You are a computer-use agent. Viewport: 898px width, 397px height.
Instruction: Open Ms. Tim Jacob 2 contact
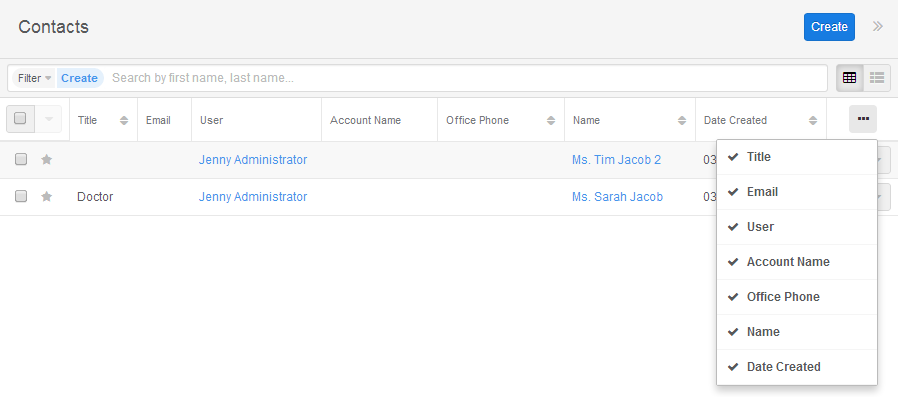tap(616, 160)
